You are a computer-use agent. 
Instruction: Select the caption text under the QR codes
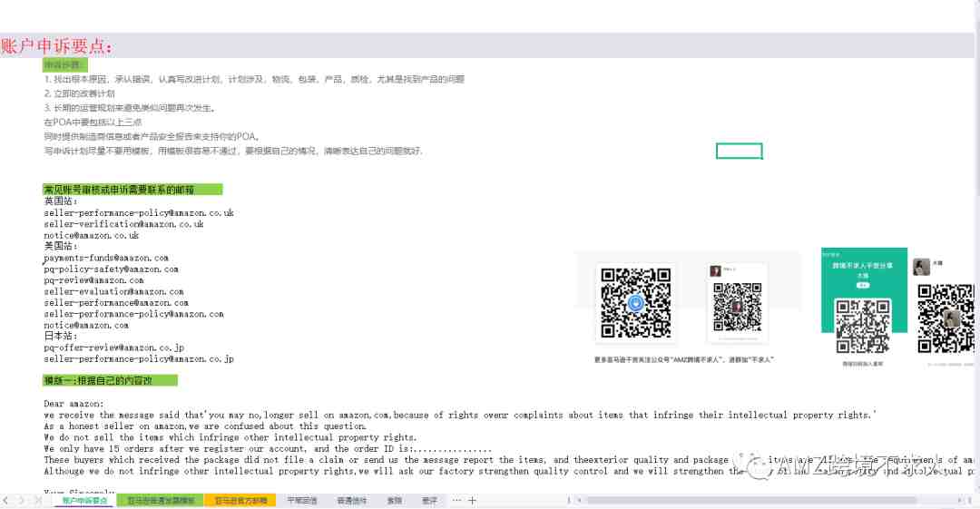coord(684,359)
